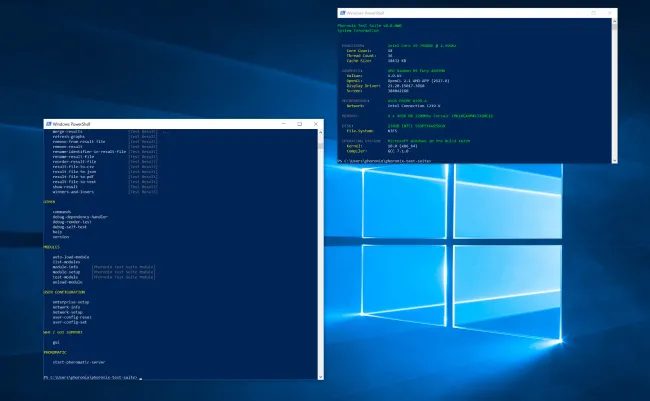650x401 pixels.
Task: Click the 'auto-load-module' entry
Action: coord(71,257)
